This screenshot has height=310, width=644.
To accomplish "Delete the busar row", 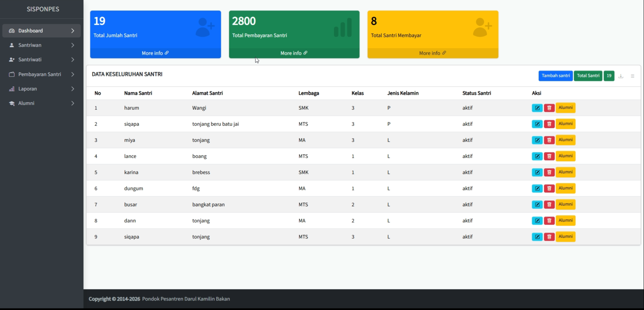I will tap(549, 205).
